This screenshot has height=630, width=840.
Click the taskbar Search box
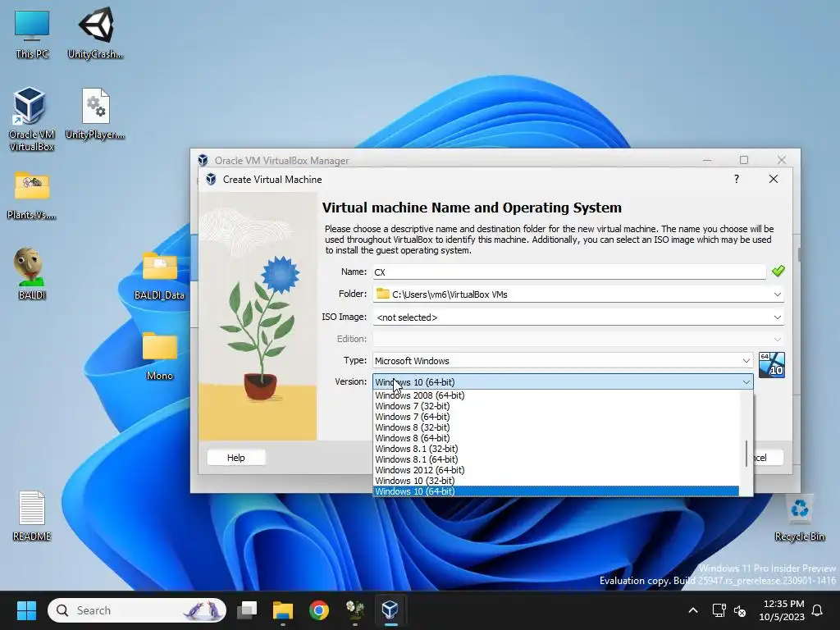[x=137, y=610]
